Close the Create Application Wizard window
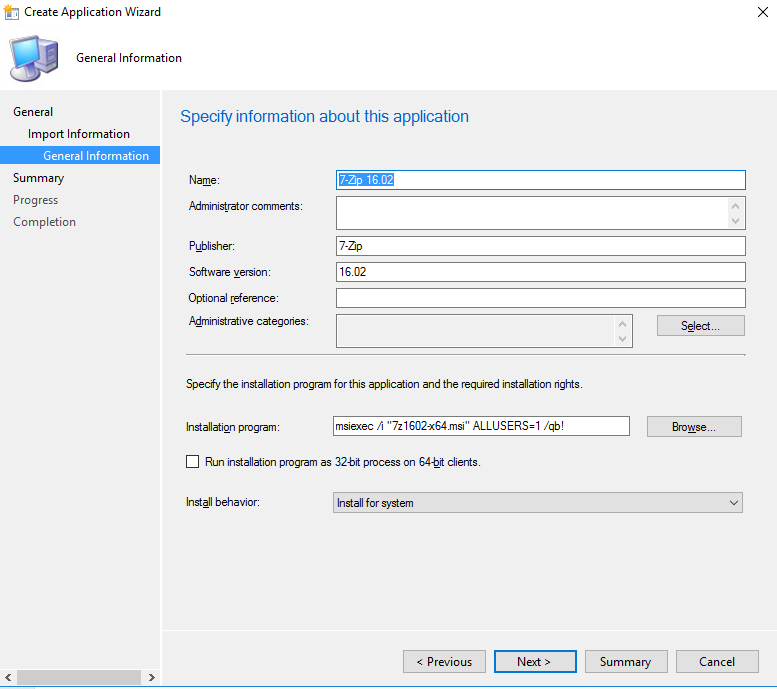The image size is (777, 689). [763, 12]
